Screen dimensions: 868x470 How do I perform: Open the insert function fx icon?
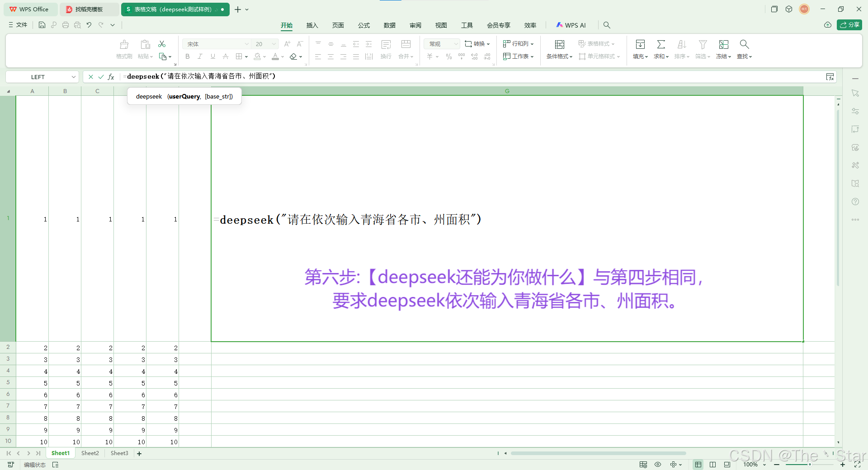pyautogui.click(x=111, y=77)
